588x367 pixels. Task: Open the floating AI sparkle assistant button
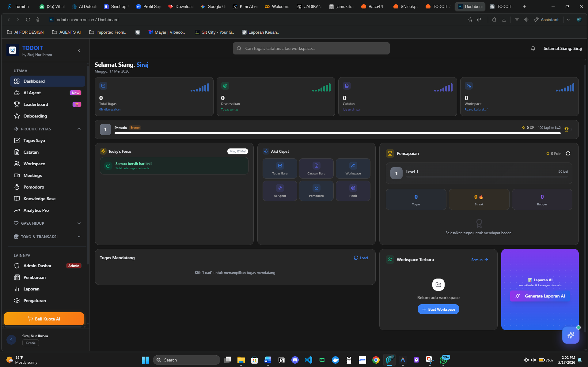571,335
